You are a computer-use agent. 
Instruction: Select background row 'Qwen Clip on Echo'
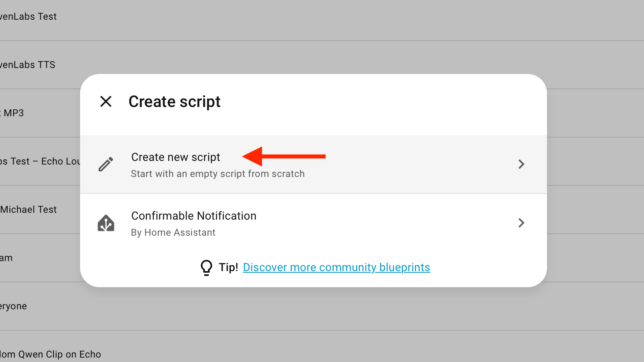(50, 354)
